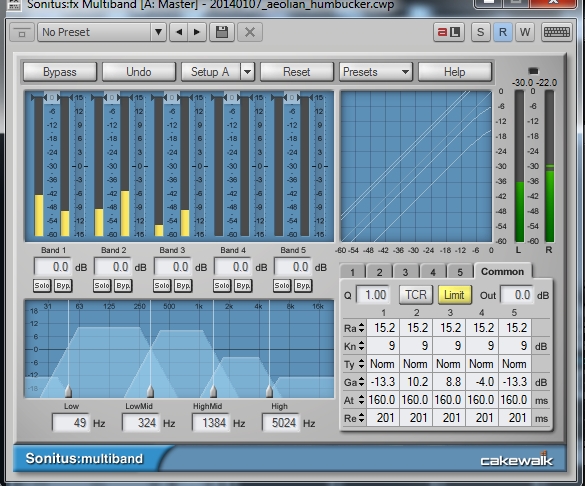
Task: Click the Reset button
Action: pyautogui.click(x=297, y=72)
